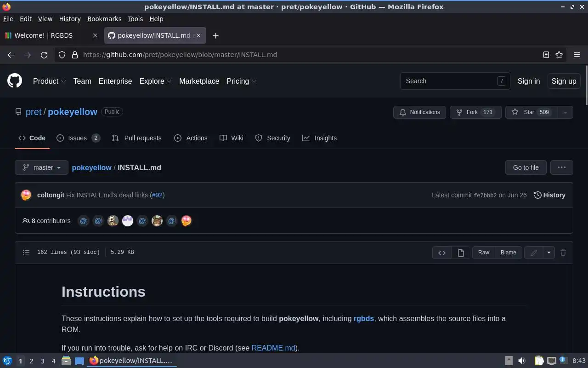Open the Insights tab
Screen dimensions: 588x368
click(x=320, y=138)
